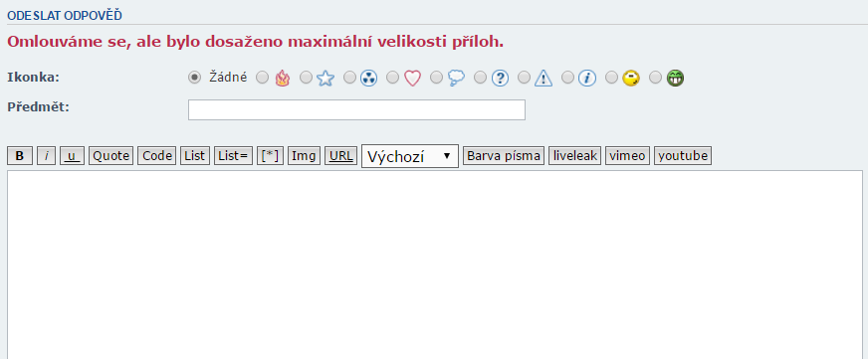This screenshot has width=868, height=359.
Task: Open the Výchozí font size dropdown
Action: (410, 156)
